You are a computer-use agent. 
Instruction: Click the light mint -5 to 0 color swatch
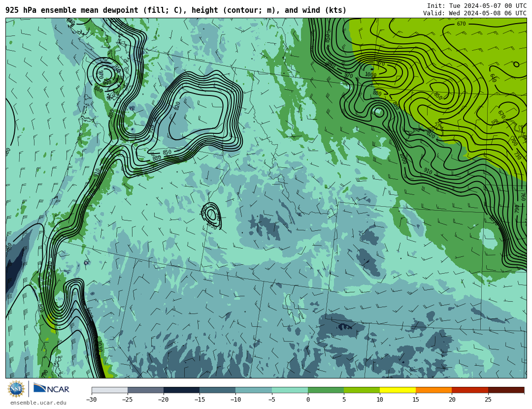point(290,390)
